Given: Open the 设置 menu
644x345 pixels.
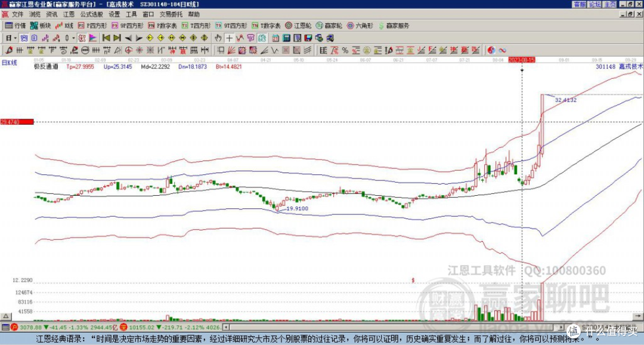Looking at the screenshot, I should (114, 14).
